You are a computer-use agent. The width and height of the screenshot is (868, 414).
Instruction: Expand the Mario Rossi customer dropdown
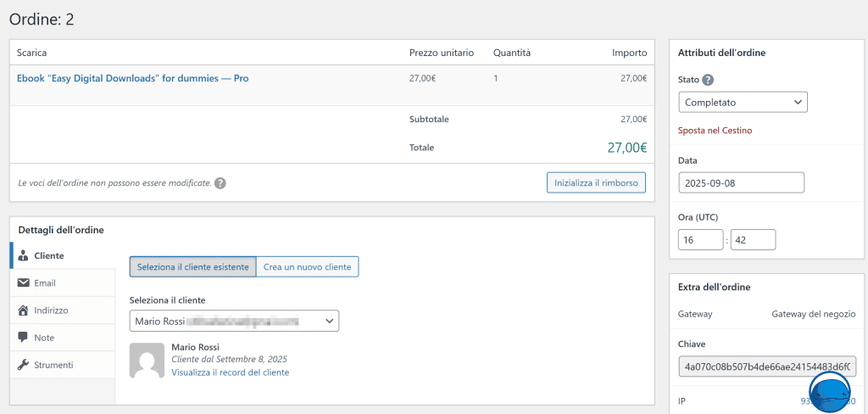(234, 321)
